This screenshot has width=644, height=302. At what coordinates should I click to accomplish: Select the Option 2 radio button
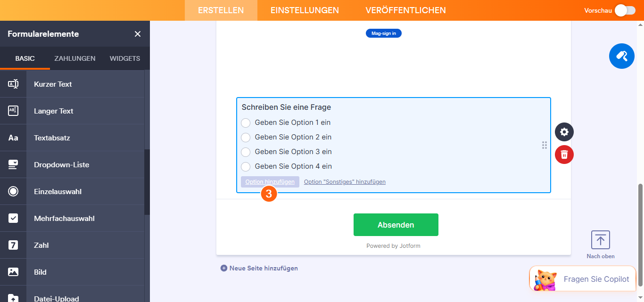pyautogui.click(x=246, y=137)
